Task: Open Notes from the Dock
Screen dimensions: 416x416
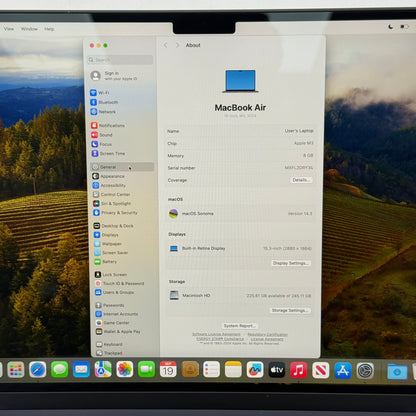Action: point(233,369)
